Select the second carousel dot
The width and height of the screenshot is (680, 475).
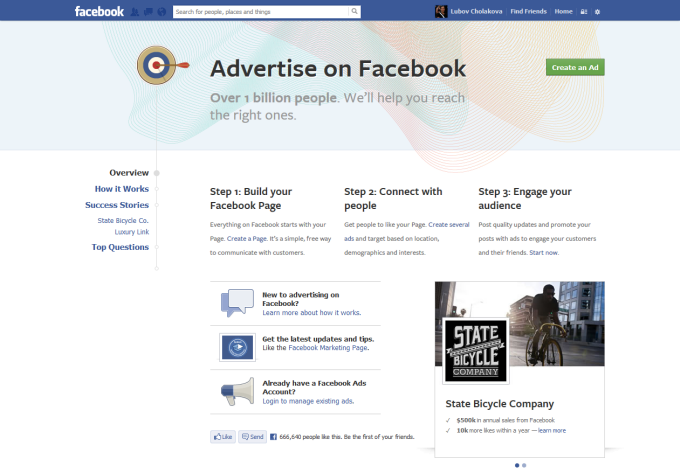524,465
